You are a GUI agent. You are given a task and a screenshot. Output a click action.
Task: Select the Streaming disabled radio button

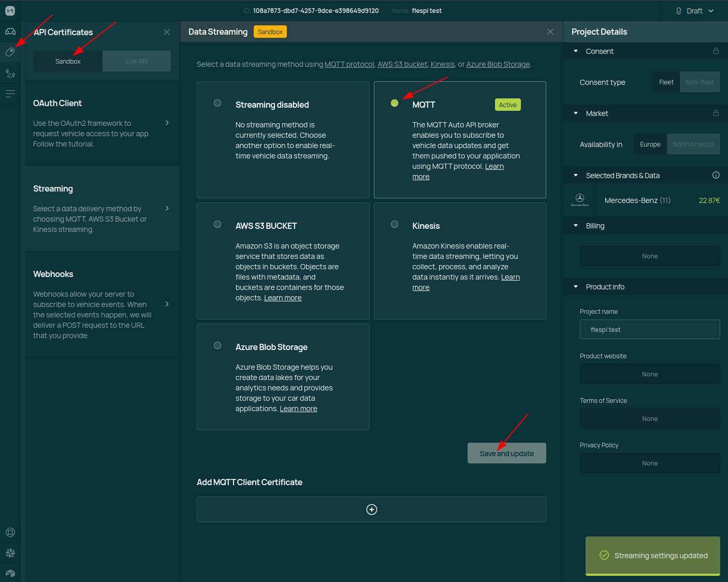click(217, 103)
